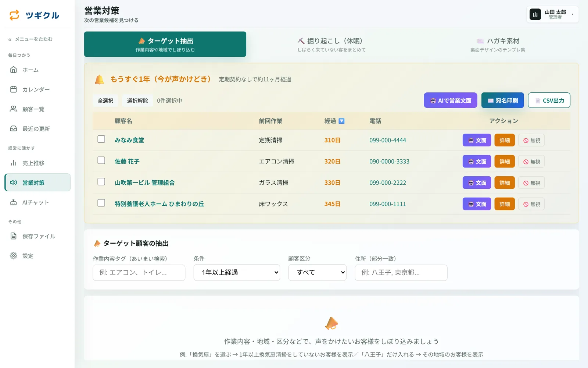Click the 前回作業 column header
Image resolution: width=588 pixels, height=368 pixels.
270,121
